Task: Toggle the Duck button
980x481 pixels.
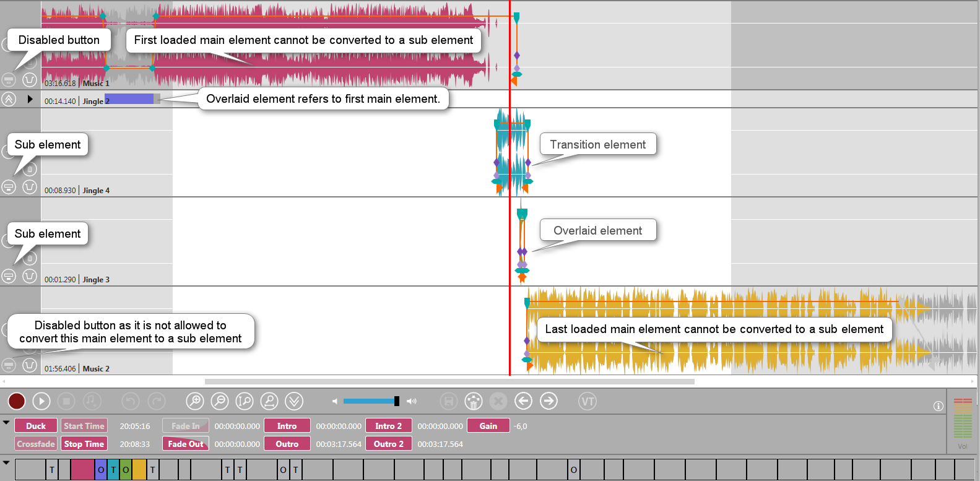Action: [36, 426]
